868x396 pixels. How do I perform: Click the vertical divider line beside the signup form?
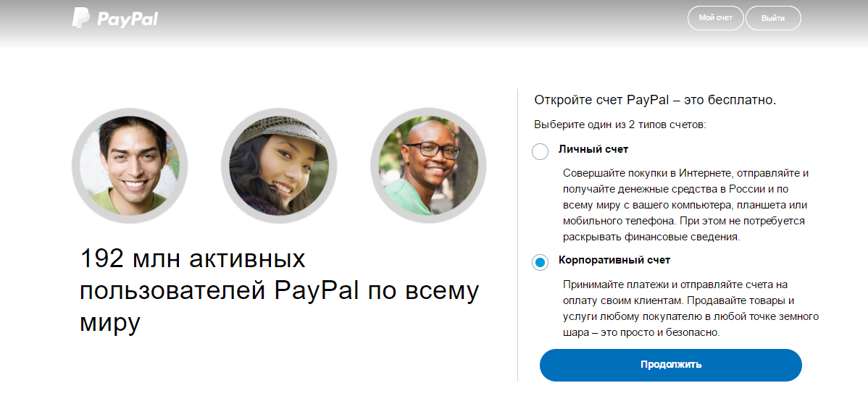pyautogui.click(x=517, y=235)
